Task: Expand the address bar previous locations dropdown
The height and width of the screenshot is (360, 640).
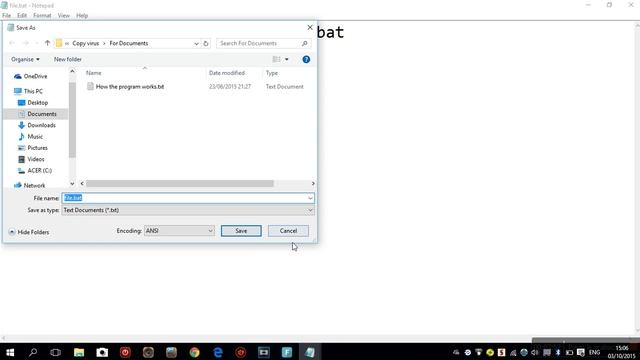Action: (x=196, y=43)
